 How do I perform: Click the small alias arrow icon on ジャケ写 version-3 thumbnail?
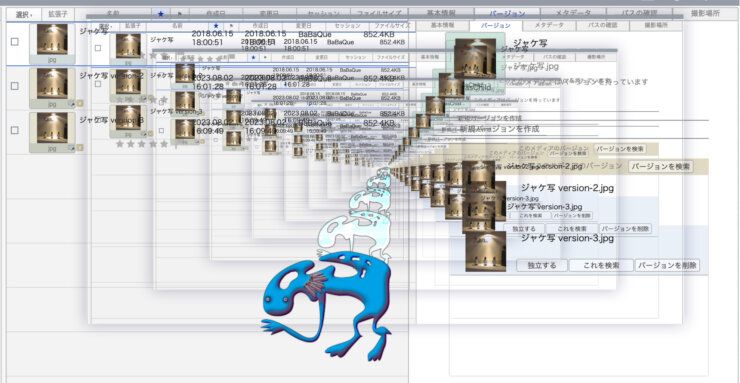(72, 148)
